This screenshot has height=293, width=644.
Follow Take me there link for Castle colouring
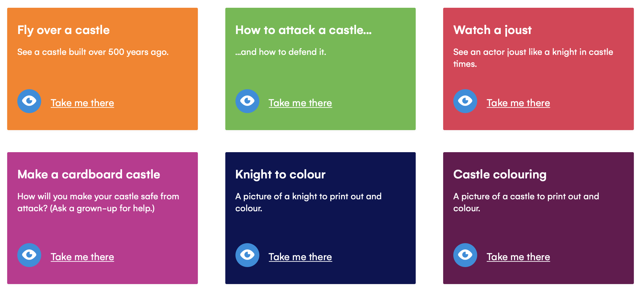pos(518,257)
